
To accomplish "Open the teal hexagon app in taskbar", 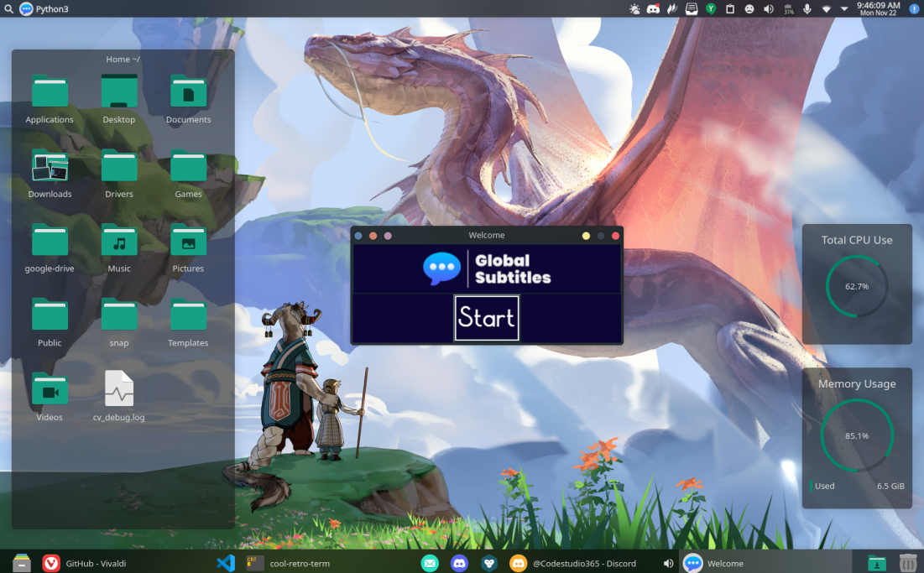I will (488, 564).
